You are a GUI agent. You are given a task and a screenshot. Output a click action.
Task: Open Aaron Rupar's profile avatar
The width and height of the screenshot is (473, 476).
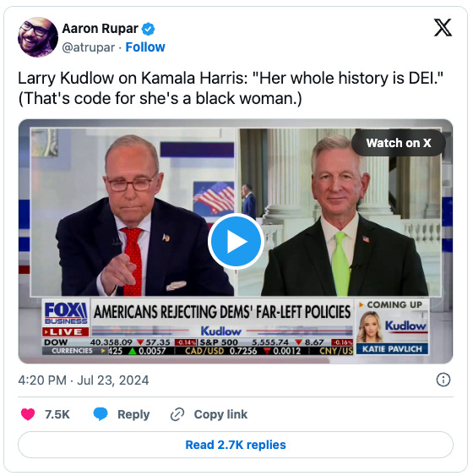click(38, 37)
